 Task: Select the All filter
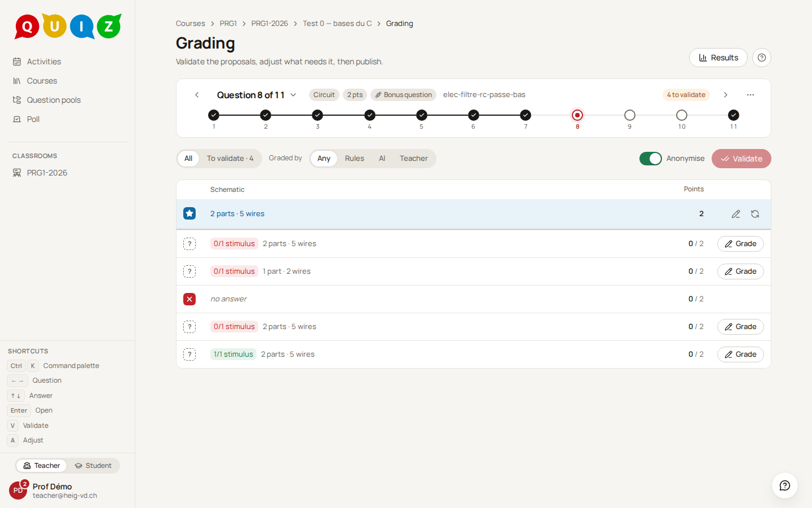(188, 159)
